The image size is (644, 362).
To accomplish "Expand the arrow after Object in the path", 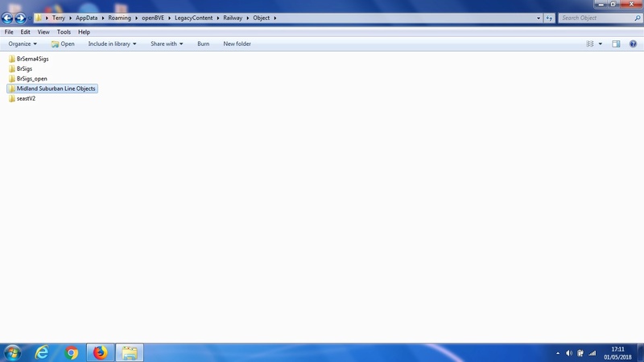I will 275,18.
